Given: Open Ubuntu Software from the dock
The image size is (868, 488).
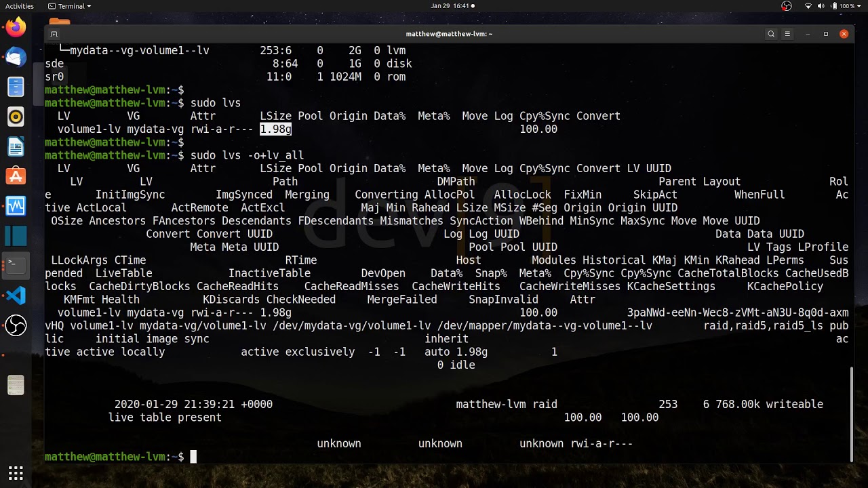Looking at the screenshot, I should coord(16,176).
